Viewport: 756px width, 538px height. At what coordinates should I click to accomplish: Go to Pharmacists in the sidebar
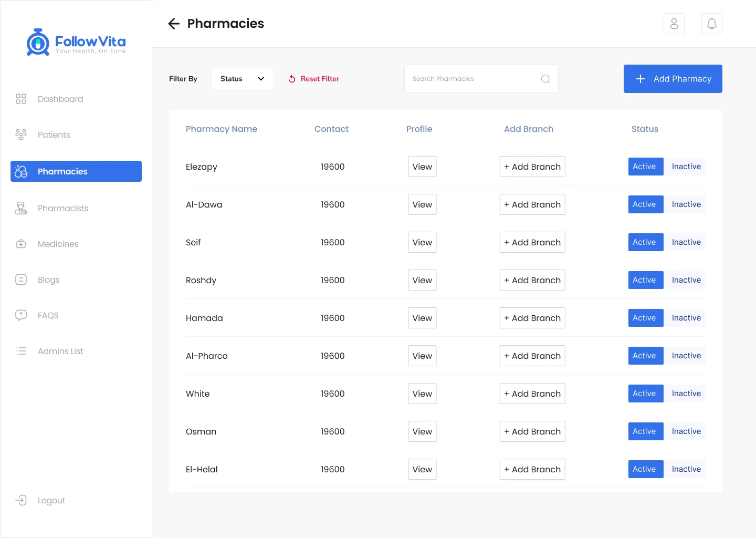pyautogui.click(x=62, y=208)
